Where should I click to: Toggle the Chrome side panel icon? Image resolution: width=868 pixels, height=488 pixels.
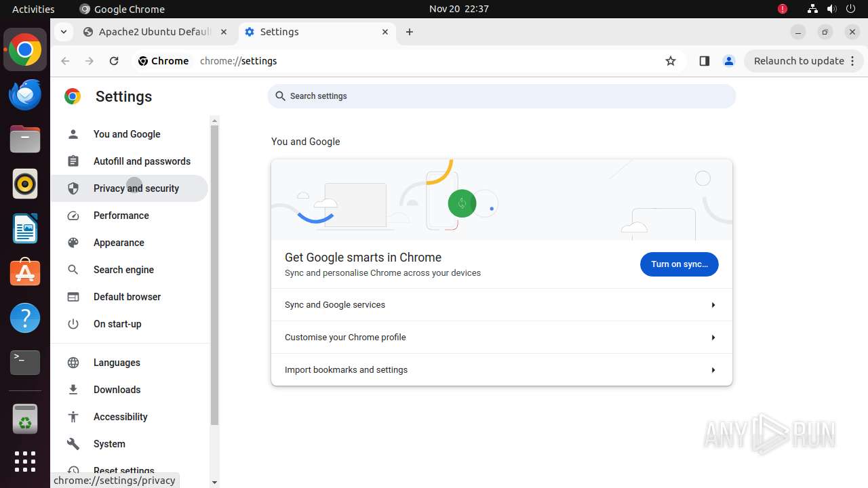tap(704, 61)
